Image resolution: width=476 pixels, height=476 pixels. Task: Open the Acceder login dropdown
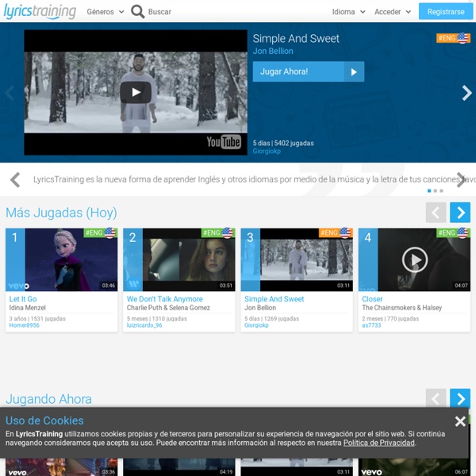click(393, 12)
